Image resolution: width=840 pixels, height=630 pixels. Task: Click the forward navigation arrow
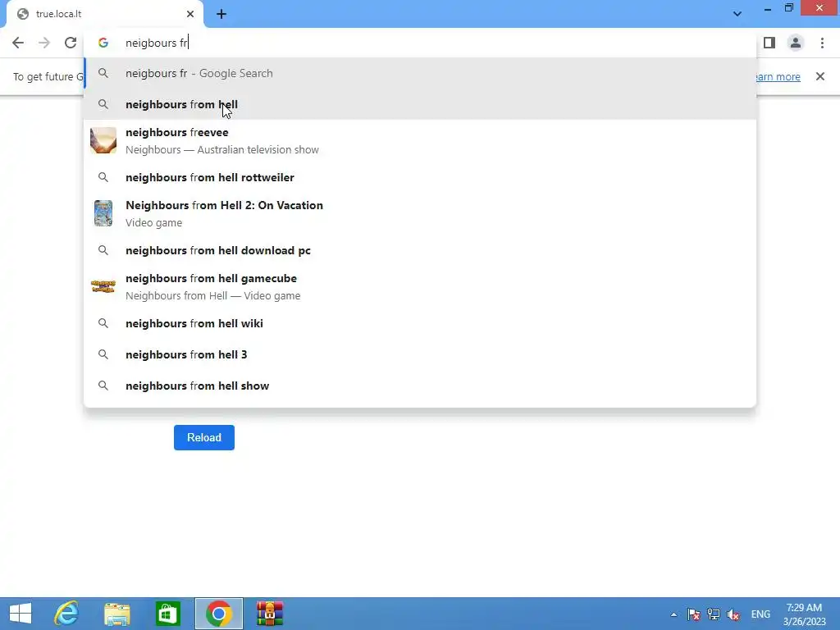coord(44,43)
